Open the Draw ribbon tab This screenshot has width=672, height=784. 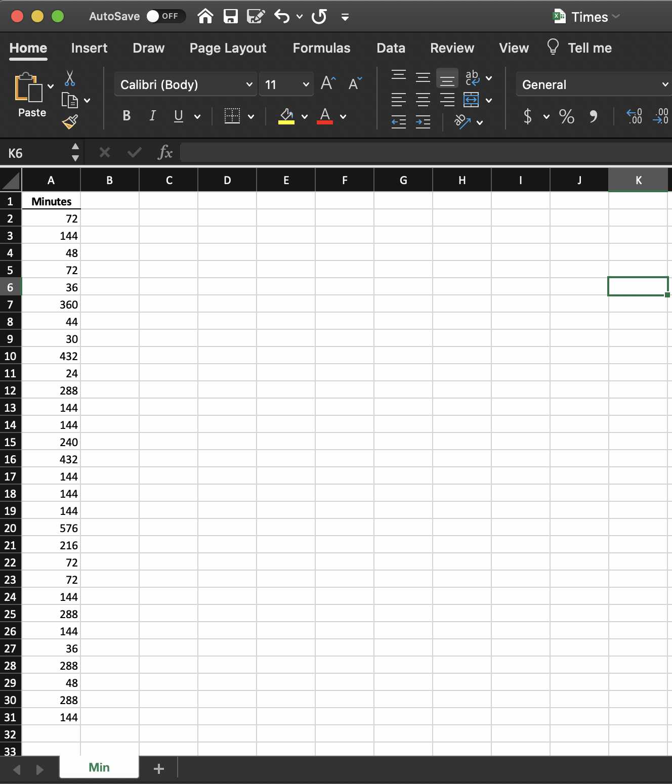point(149,48)
